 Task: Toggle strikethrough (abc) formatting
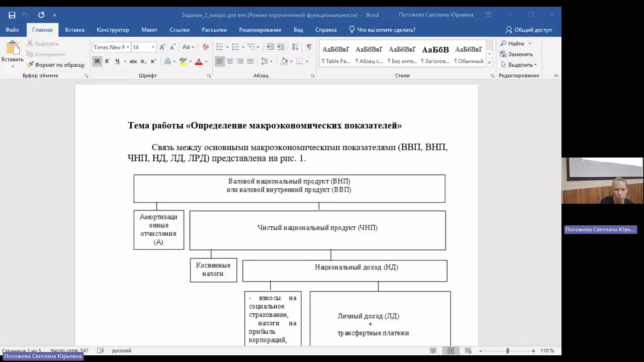tap(133, 61)
